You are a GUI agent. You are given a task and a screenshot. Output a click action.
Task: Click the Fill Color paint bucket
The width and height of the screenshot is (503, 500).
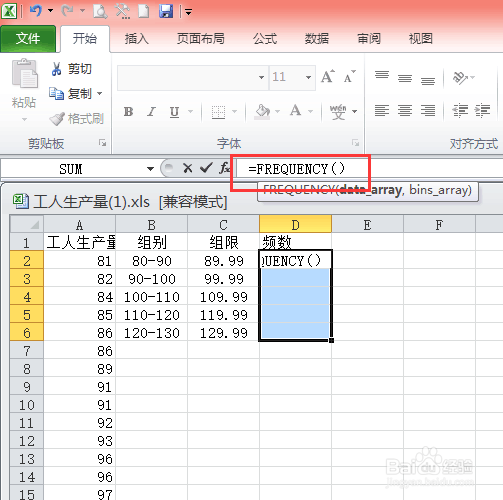click(x=262, y=111)
